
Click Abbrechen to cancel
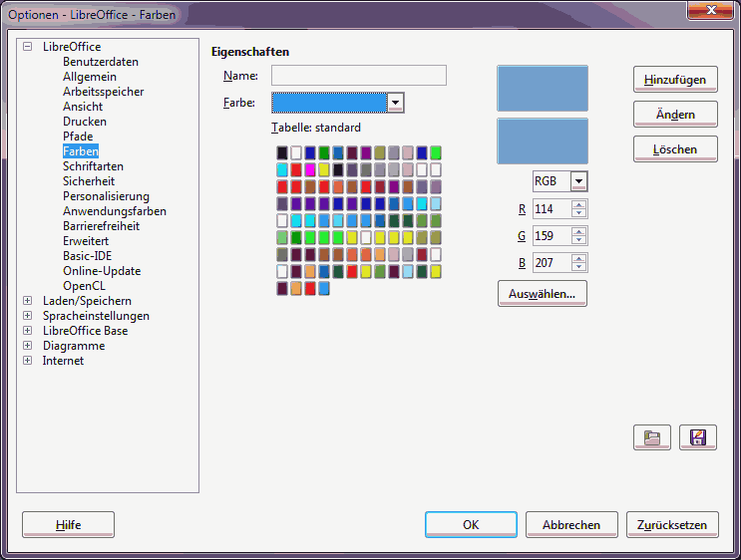tap(571, 524)
